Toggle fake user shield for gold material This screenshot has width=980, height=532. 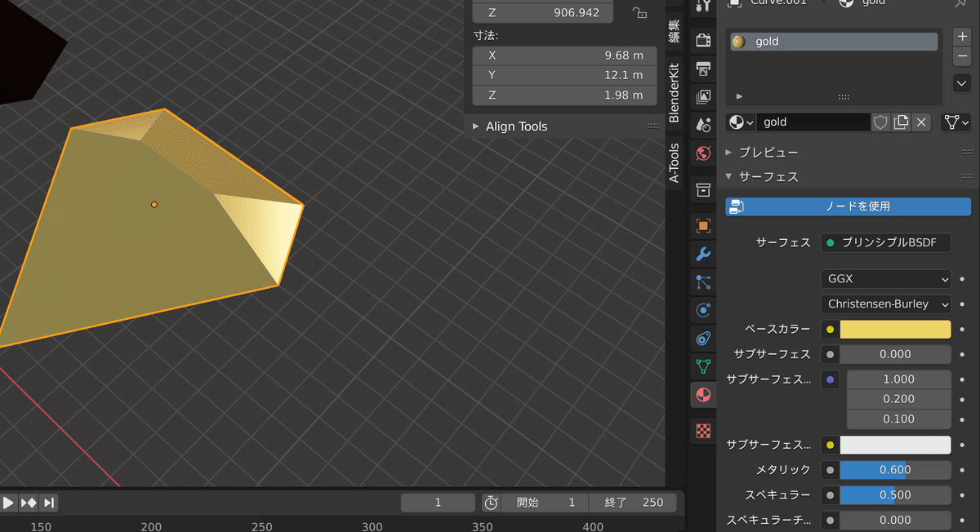point(880,122)
